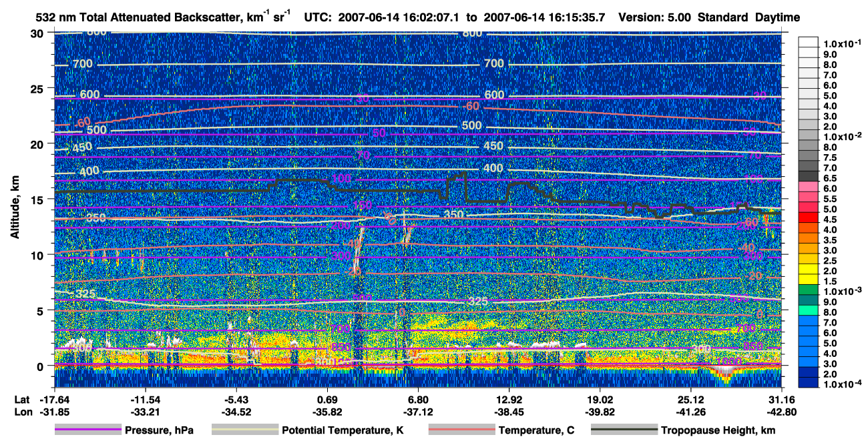Click the 'Version: 5.00' text in header

pos(656,17)
